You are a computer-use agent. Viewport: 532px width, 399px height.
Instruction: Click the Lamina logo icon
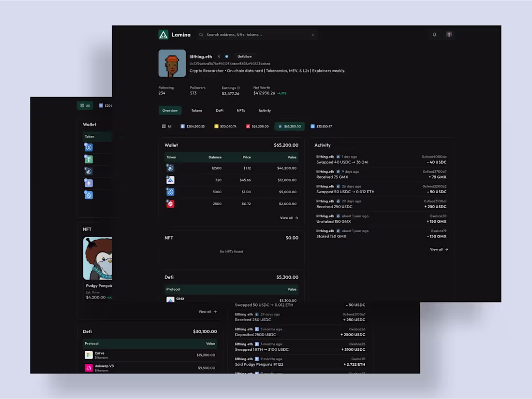coord(163,34)
